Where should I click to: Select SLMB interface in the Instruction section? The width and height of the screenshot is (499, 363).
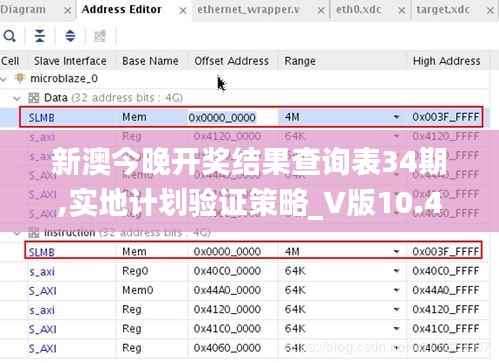(x=42, y=252)
